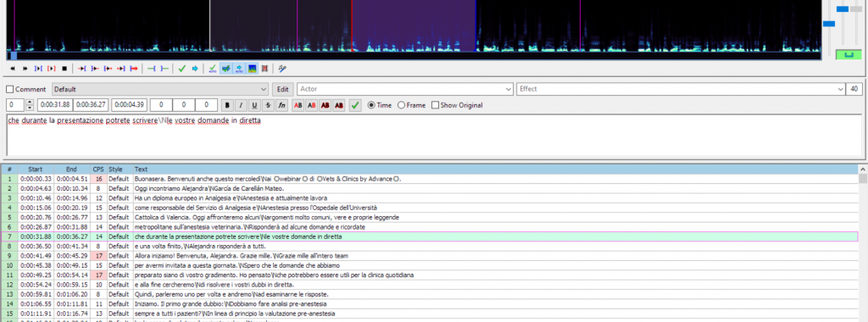The width and height of the screenshot is (868, 322).
Task: Apply bold formatting with B button
Action: [x=227, y=105]
